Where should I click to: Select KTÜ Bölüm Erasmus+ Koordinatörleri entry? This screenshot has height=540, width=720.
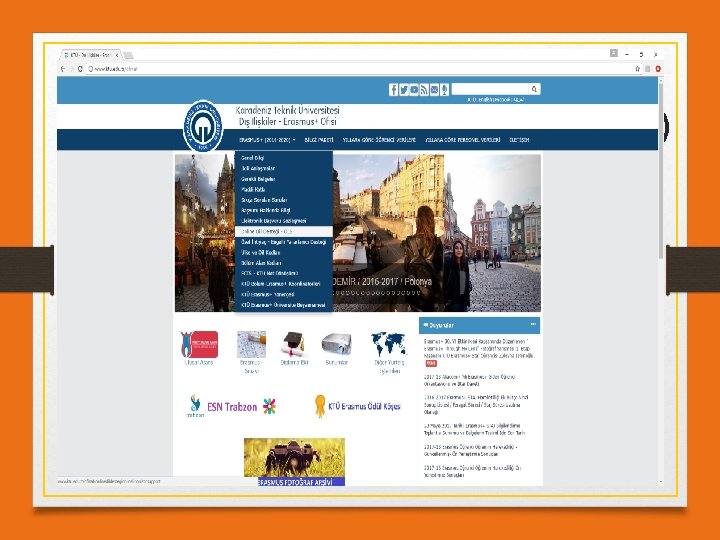tap(284, 284)
